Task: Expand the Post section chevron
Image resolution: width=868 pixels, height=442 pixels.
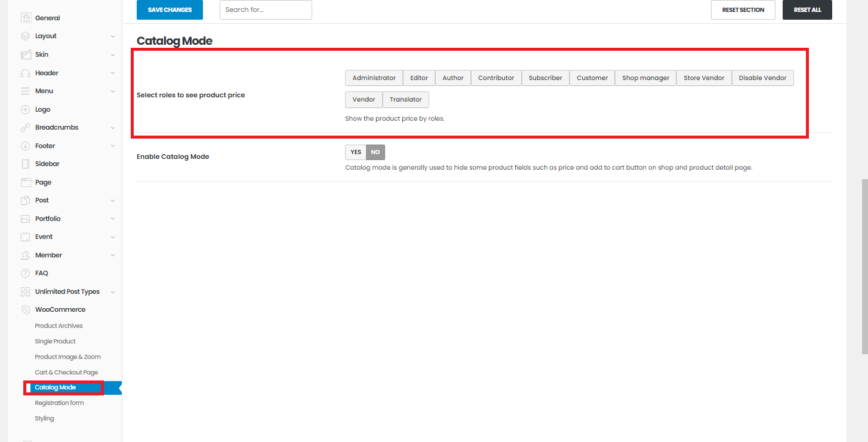Action: (113, 201)
